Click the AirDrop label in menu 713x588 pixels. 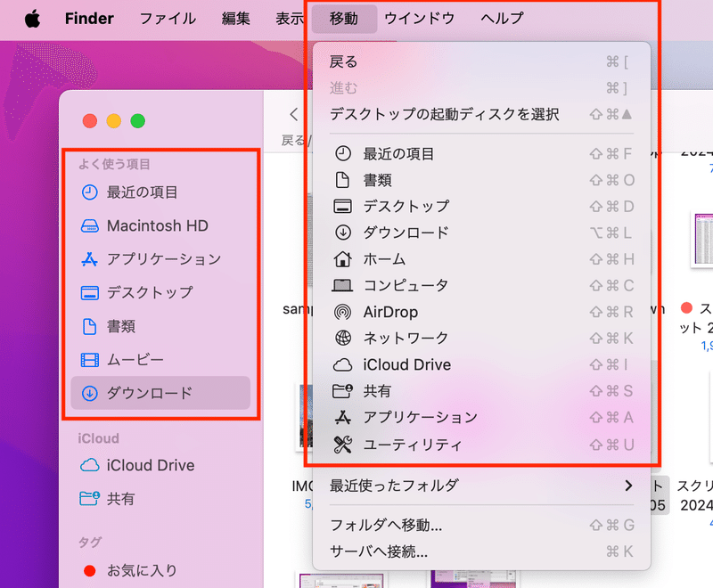pos(390,312)
